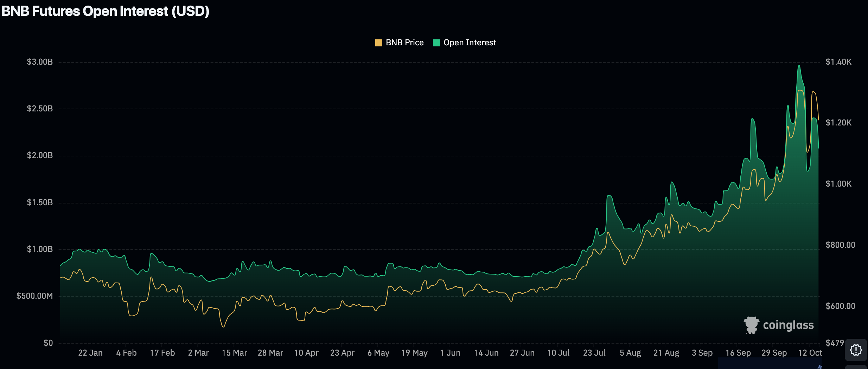
Task: Click the exclamation badge icon at bottom right
Action: [856, 350]
